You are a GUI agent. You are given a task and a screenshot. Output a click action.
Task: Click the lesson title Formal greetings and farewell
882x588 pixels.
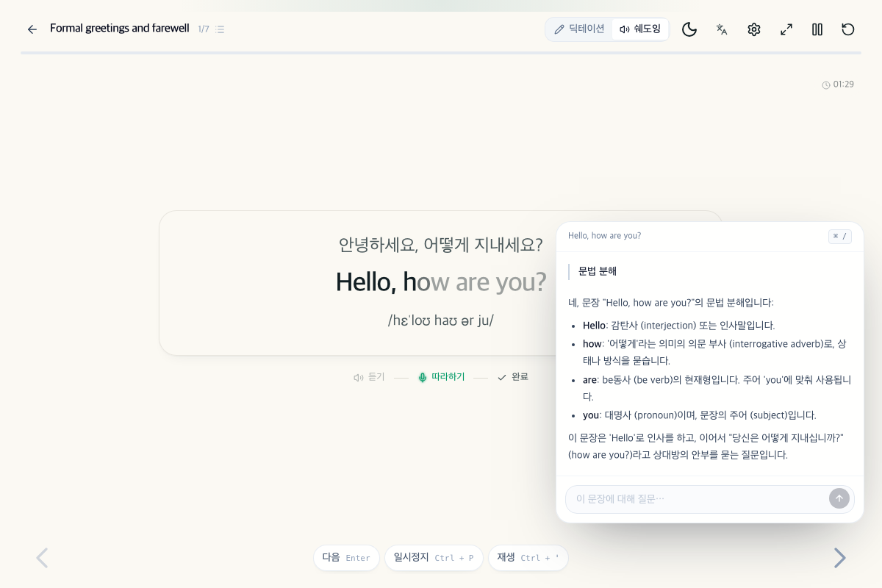pos(120,29)
